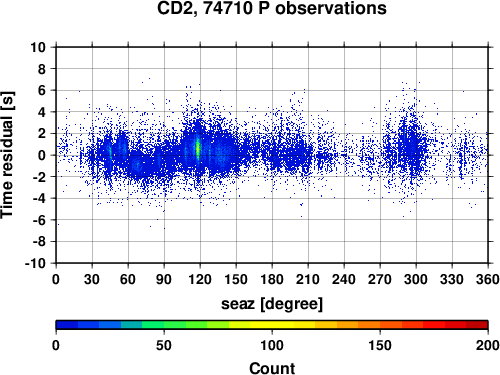
Task: Click the x-axis tick label 360
Action: coord(488,279)
